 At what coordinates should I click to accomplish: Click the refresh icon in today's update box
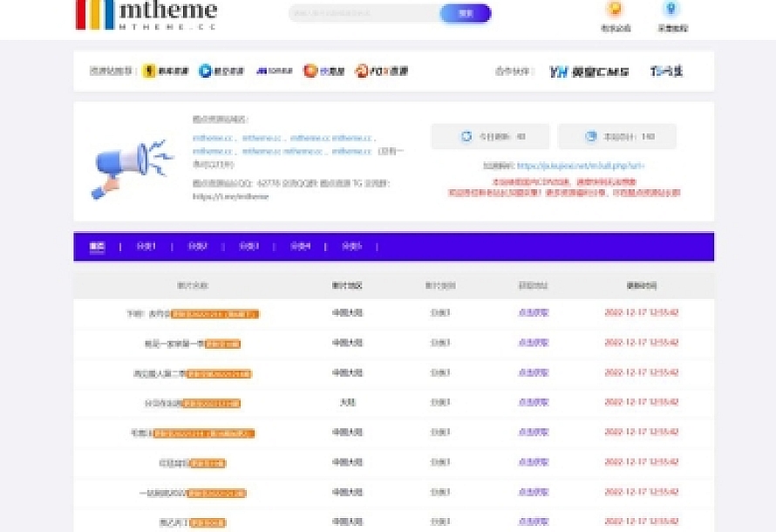point(466,136)
